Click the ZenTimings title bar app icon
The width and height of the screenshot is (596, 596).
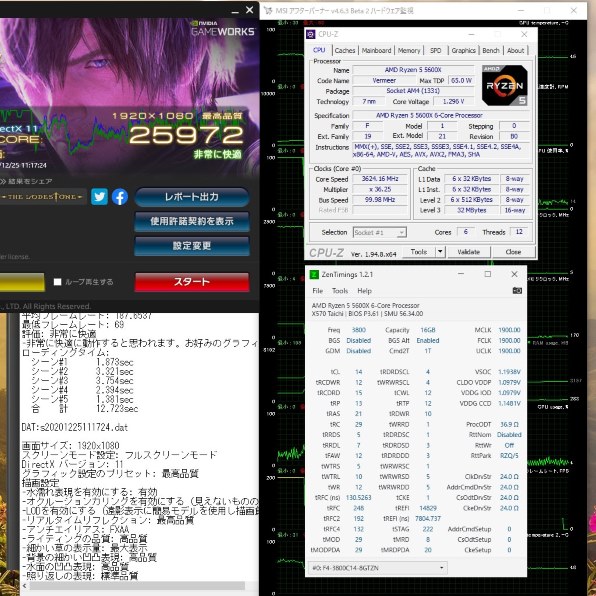click(314, 274)
